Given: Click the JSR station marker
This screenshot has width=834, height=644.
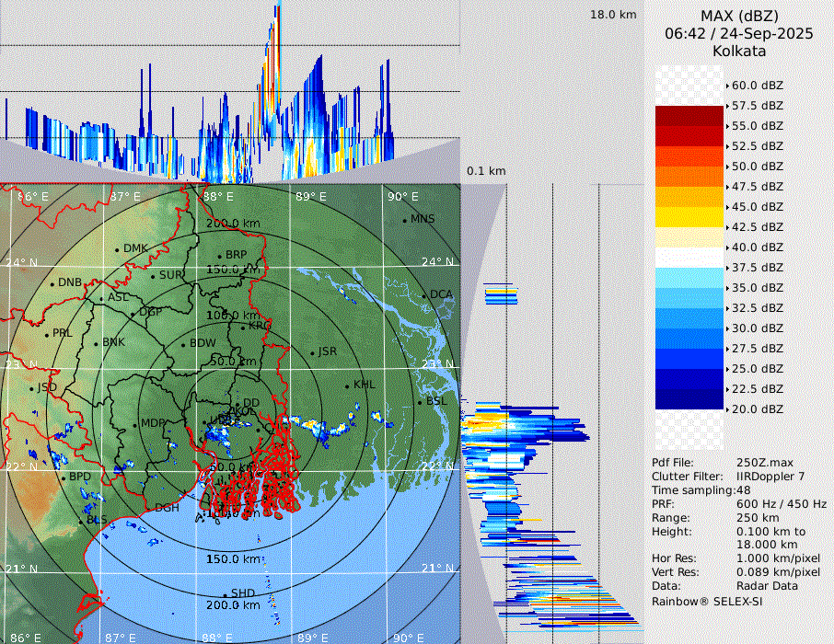Looking at the screenshot, I should pyautogui.click(x=312, y=352).
